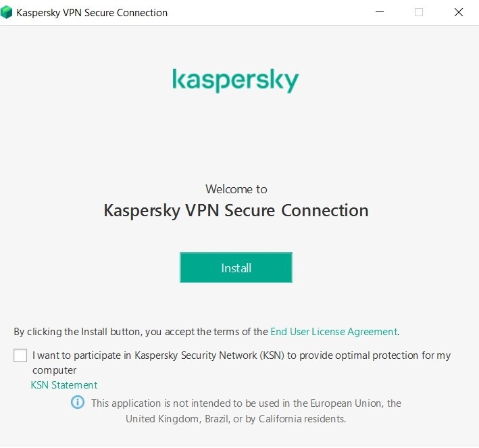This screenshot has height=448, width=479.
Task: Click the 'United Kingdom, Brazil' notice line
Action: coord(236,419)
